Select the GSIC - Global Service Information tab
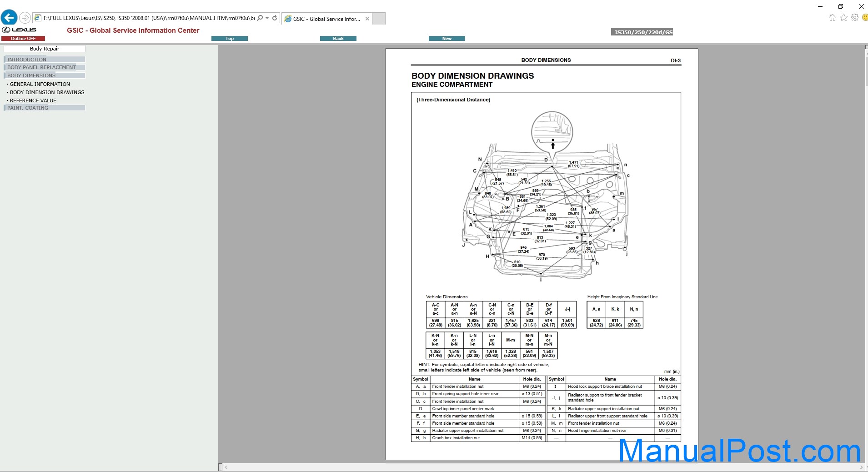Image resolution: width=868 pixels, height=472 pixels. [326, 19]
